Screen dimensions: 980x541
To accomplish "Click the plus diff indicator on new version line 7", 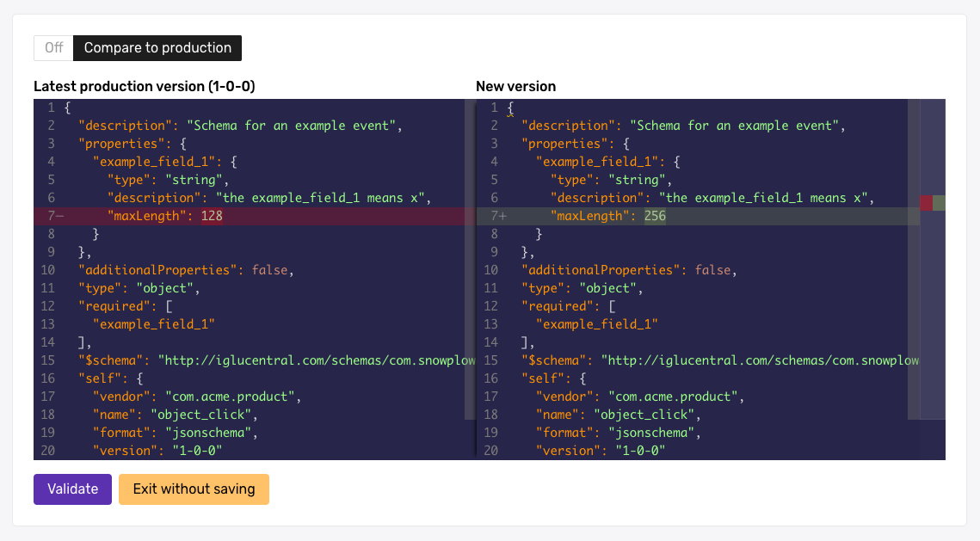I will coord(502,216).
